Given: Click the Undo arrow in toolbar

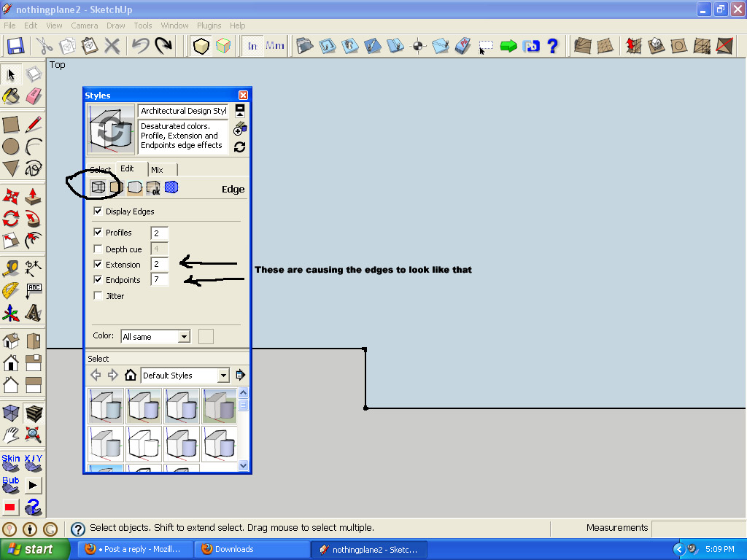Looking at the screenshot, I should (141, 46).
